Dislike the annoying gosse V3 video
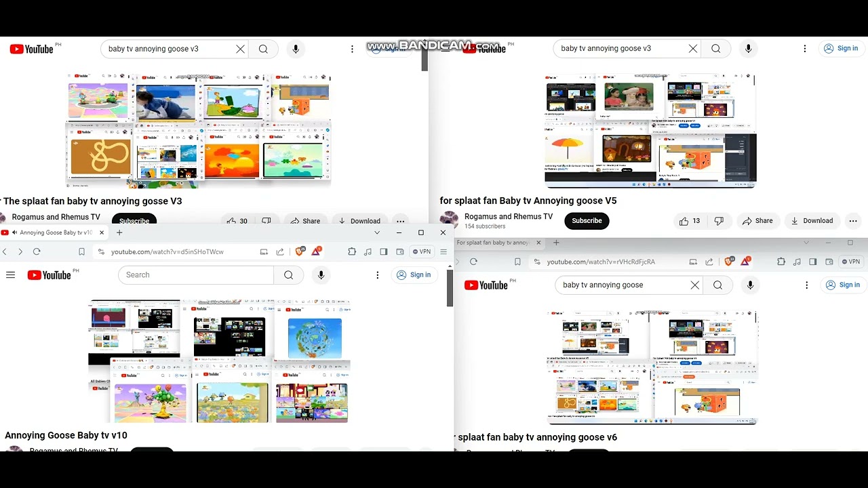This screenshot has height=488, width=868. tap(267, 221)
